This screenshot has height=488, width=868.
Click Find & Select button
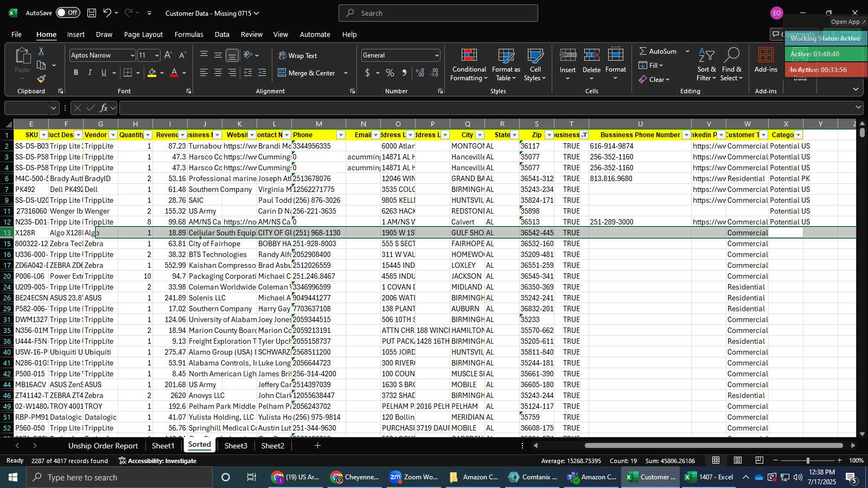(731, 65)
